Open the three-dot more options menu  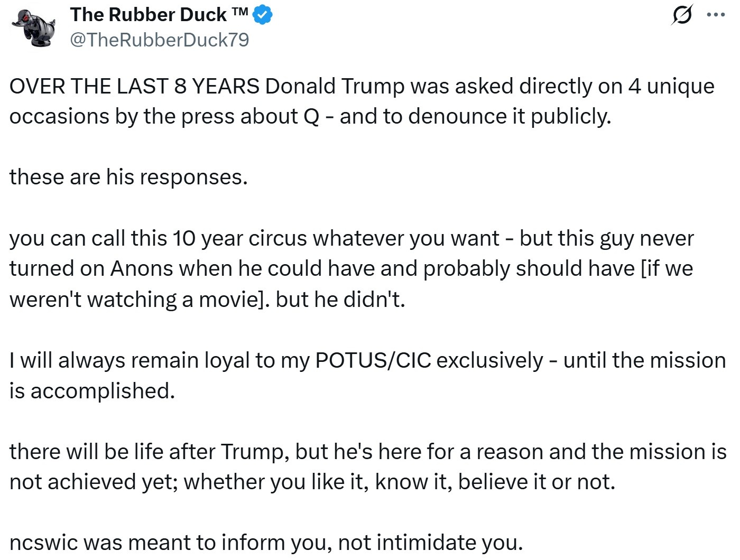(x=715, y=16)
